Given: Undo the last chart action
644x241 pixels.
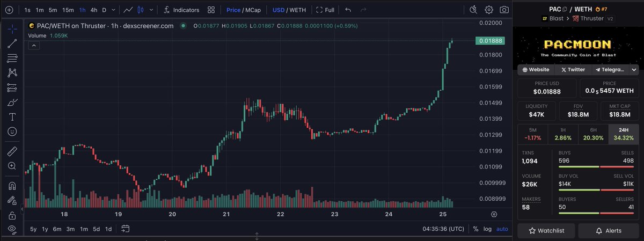Looking at the screenshot, I should click(x=348, y=10).
